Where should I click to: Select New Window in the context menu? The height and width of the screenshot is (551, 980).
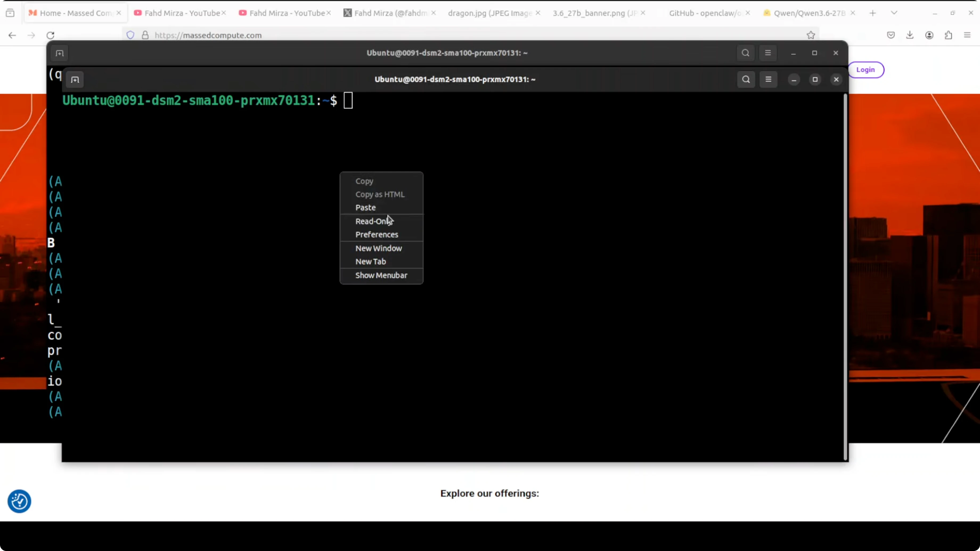click(378, 248)
